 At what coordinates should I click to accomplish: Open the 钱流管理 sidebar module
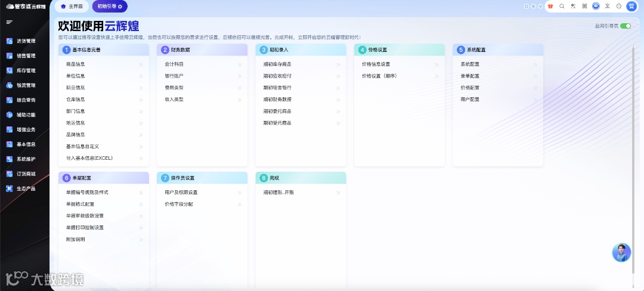click(21, 85)
